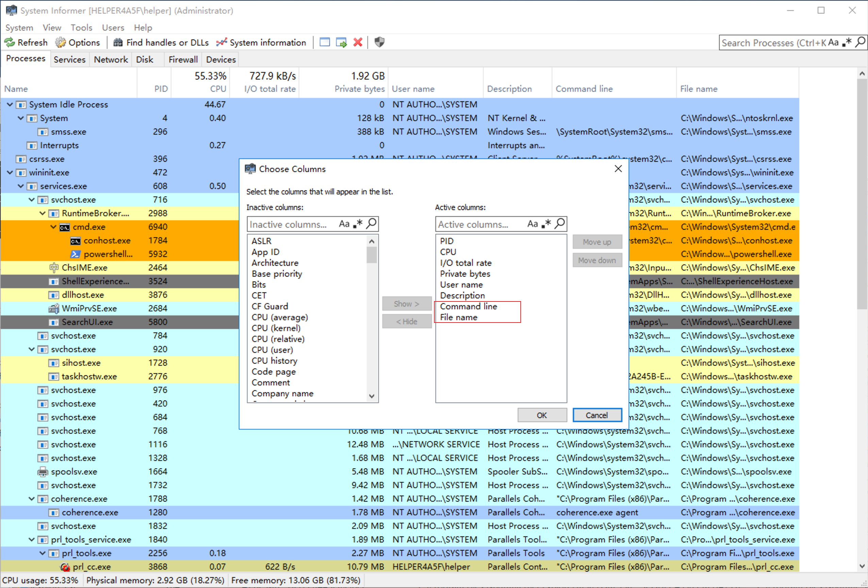The width and height of the screenshot is (868, 588).
Task: Toggle case-sensitive Aa in Inactive columns search
Action: pyautogui.click(x=344, y=224)
